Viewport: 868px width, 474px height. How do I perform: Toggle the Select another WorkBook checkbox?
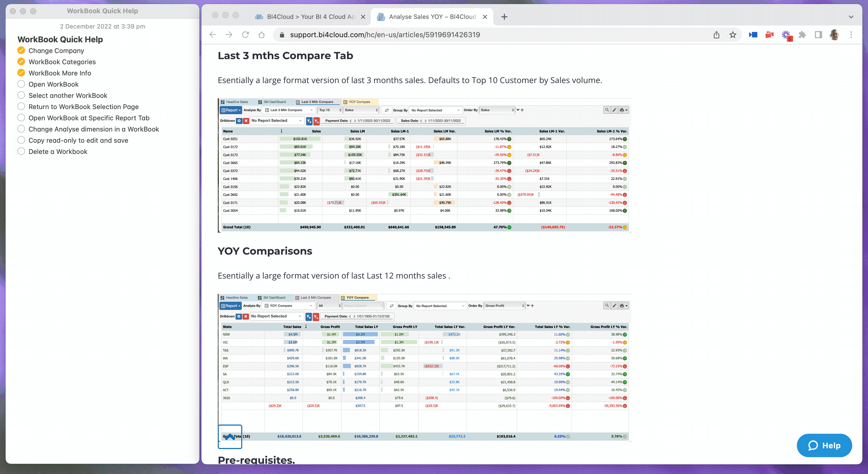tap(21, 95)
